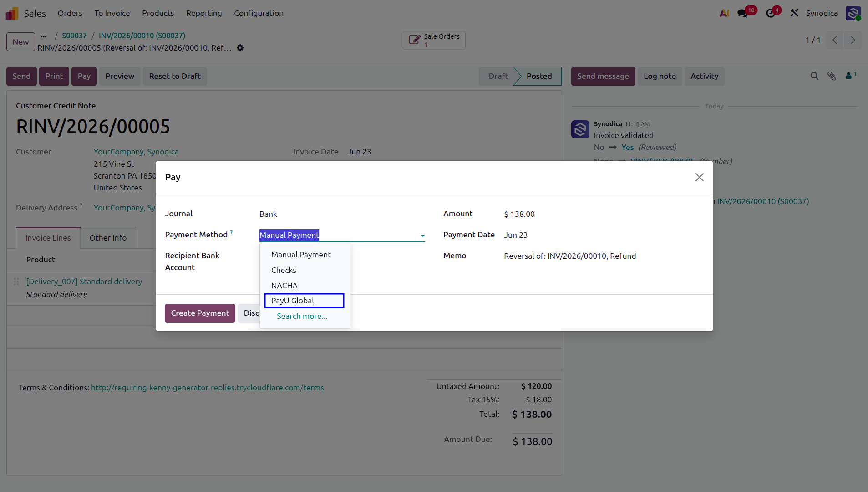Click the Invoice Date value Jun 23
Image resolution: width=868 pixels, height=492 pixels.
pyautogui.click(x=360, y=152)
